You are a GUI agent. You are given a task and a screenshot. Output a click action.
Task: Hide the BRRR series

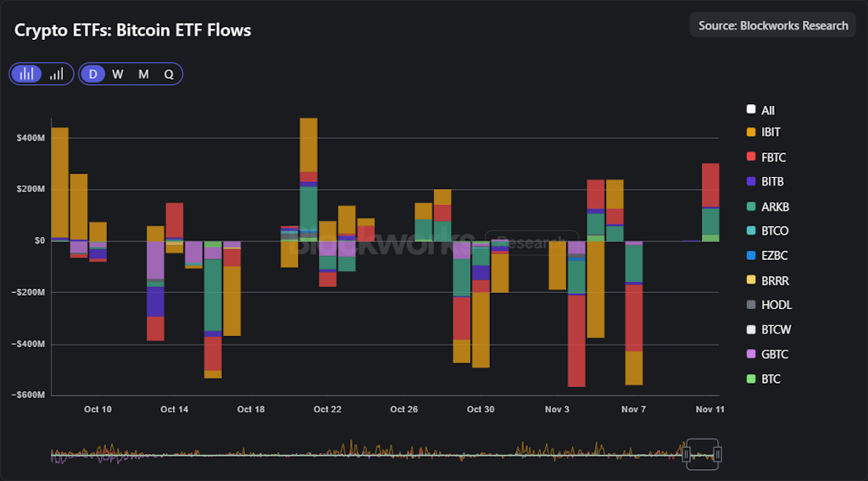766,280
